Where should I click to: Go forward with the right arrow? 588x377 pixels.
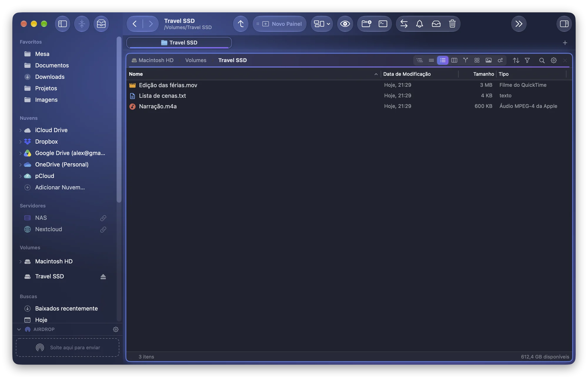[151, 24]
